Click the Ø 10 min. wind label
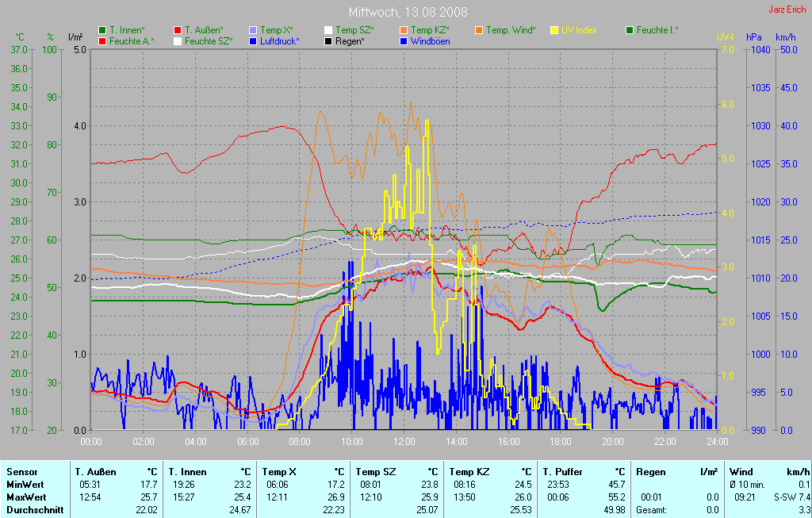This screenshot has height=518, width=812. point(749,485)
